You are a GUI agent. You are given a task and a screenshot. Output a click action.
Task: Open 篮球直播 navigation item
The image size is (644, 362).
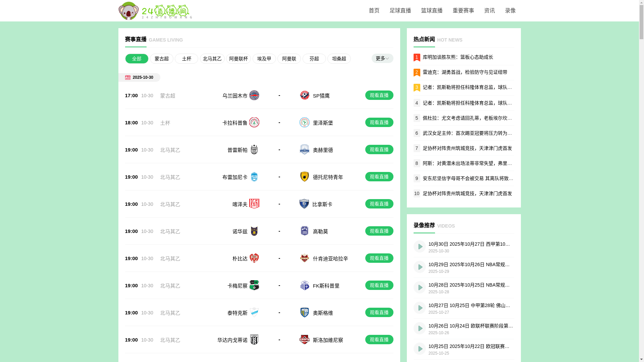pyautogui.click(x=432, y=11)
